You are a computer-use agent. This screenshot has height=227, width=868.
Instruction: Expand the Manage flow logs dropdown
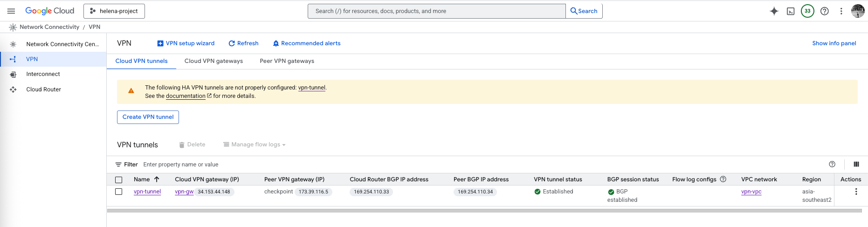coord(255,144)
